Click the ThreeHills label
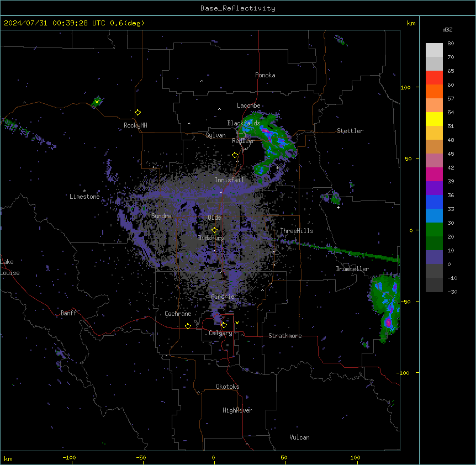Viewport: 476px width, 465px height. (x=297, y=231)
